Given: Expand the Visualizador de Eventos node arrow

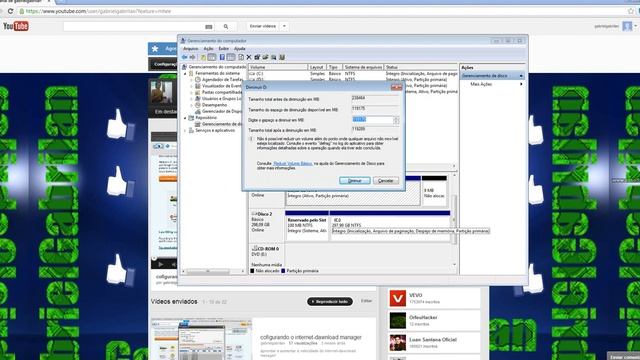Looking at the screenshot, I should [x=192, y=86].
